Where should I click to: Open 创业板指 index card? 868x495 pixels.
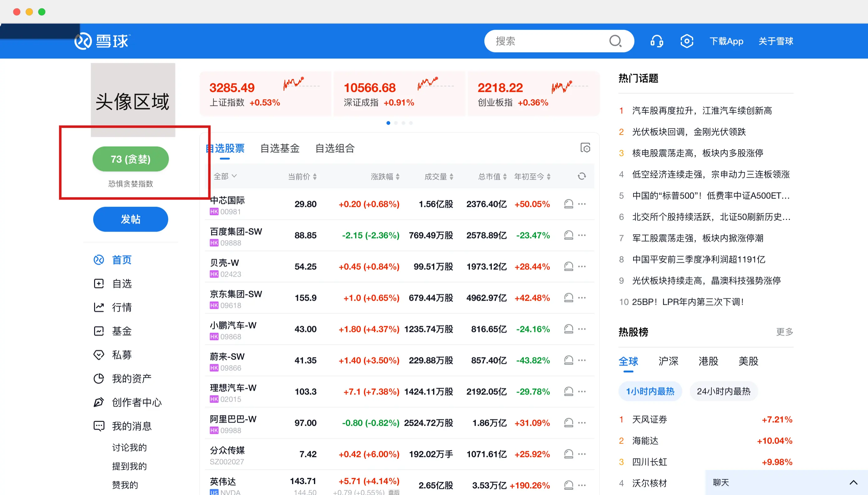tap(533, 94)
